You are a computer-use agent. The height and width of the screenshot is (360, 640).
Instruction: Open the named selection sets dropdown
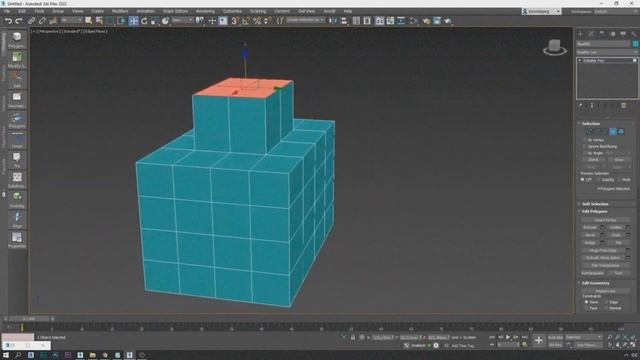(305, 20)
